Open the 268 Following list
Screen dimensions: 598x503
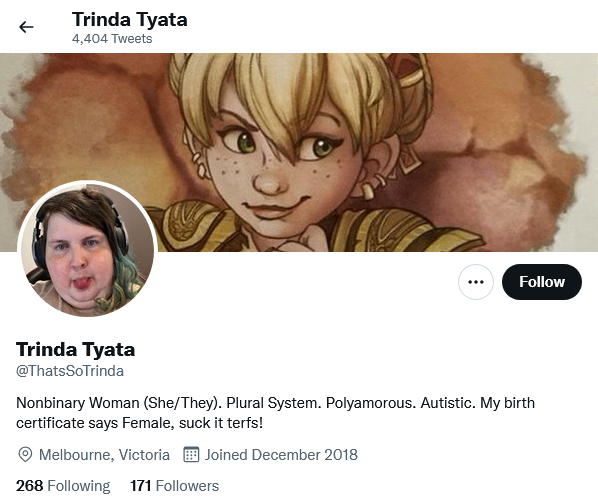click(63, 486)
